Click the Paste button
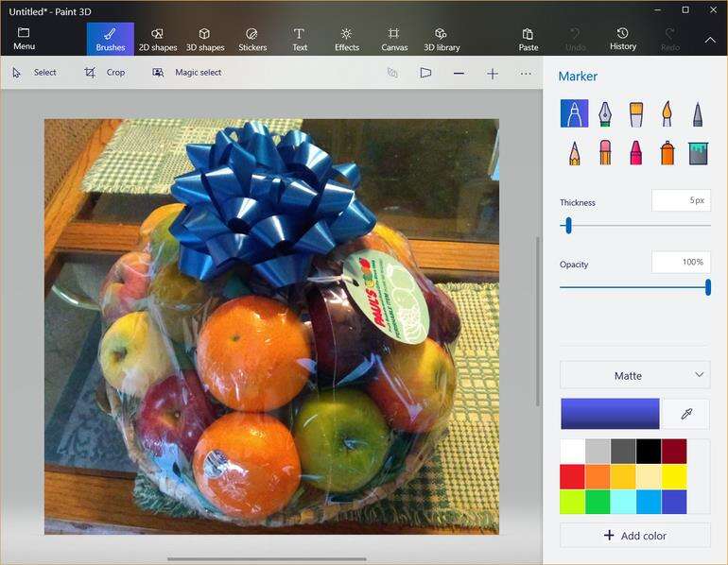The image size is (728, 565). tap(529, 39)
